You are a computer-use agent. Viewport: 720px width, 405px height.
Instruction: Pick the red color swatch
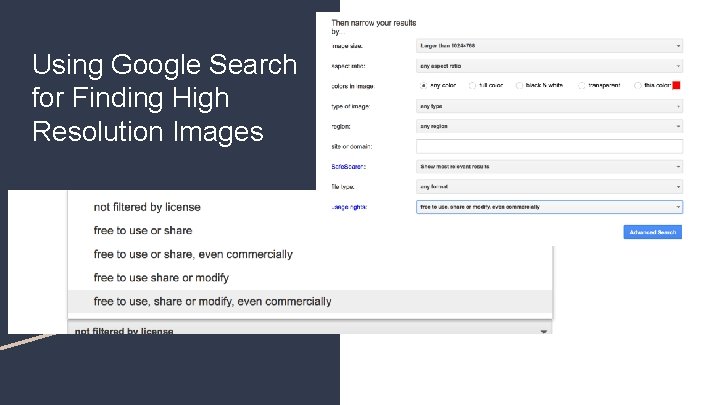676,85
